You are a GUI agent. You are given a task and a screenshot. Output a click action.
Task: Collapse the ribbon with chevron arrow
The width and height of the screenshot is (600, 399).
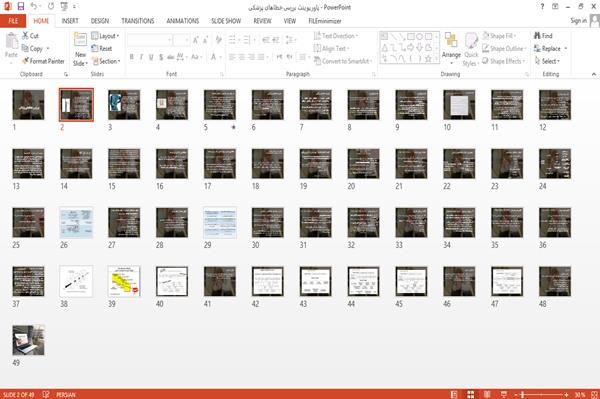click(x=593, y=74)
